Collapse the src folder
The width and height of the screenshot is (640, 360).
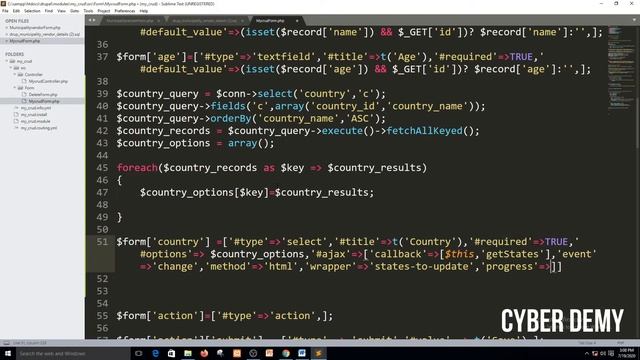[11, 68]
